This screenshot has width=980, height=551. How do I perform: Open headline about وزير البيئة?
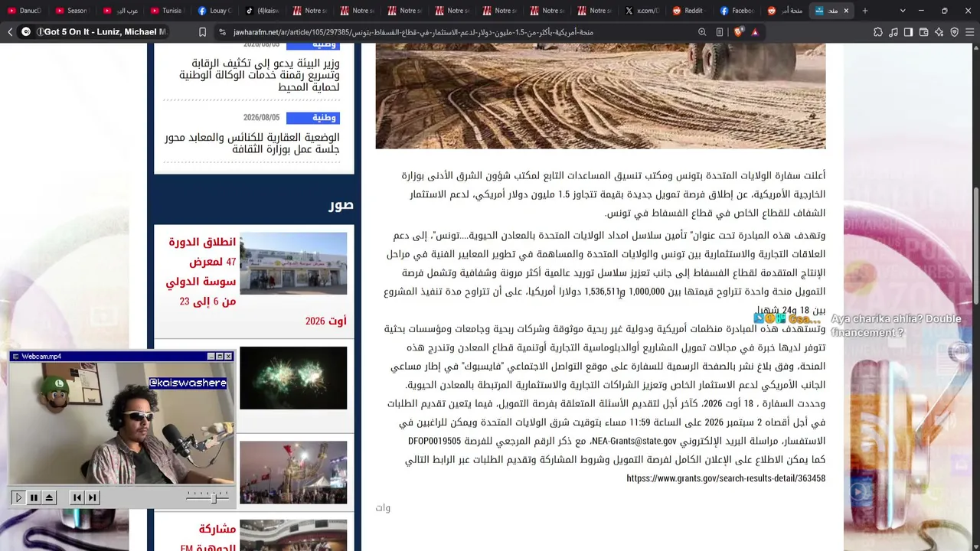(x=260, y=75)
